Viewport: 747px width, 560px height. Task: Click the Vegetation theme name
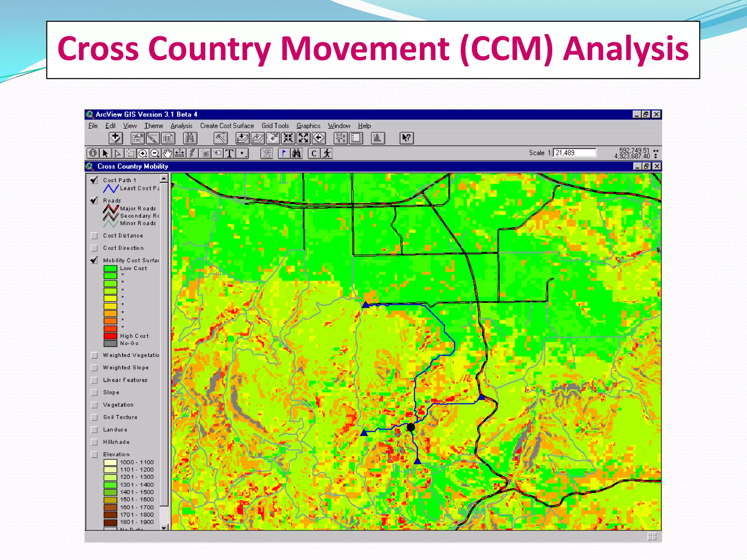click(x=118, y=405)
